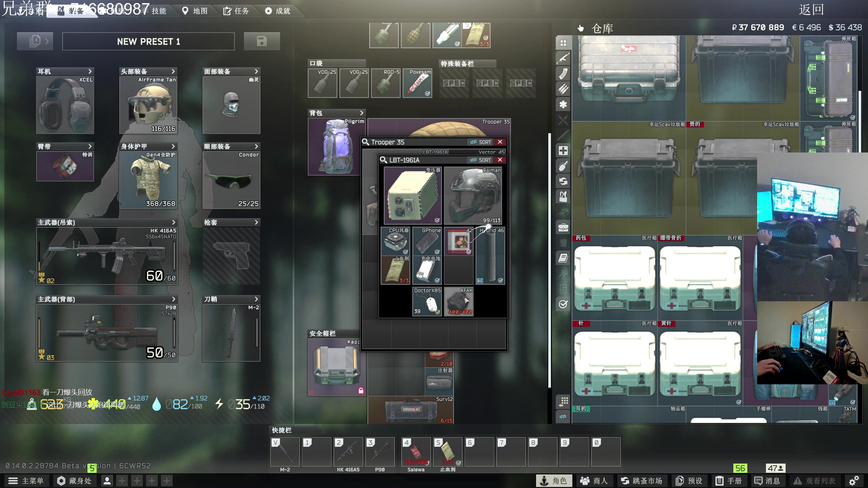Select the weapons filter in stash sidebar
The width and height of the screenshot is (868, 488).
pyautogui.click(x=563, y=59)
